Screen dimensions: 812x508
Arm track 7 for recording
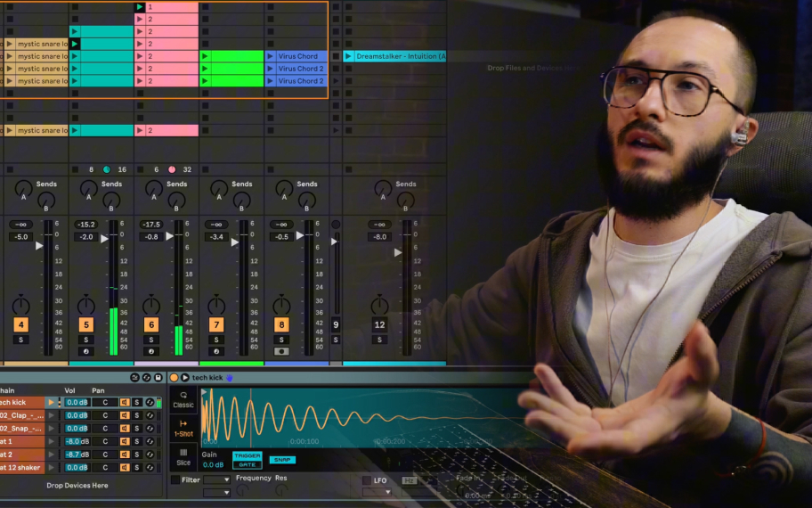click(x=216, y=351)
